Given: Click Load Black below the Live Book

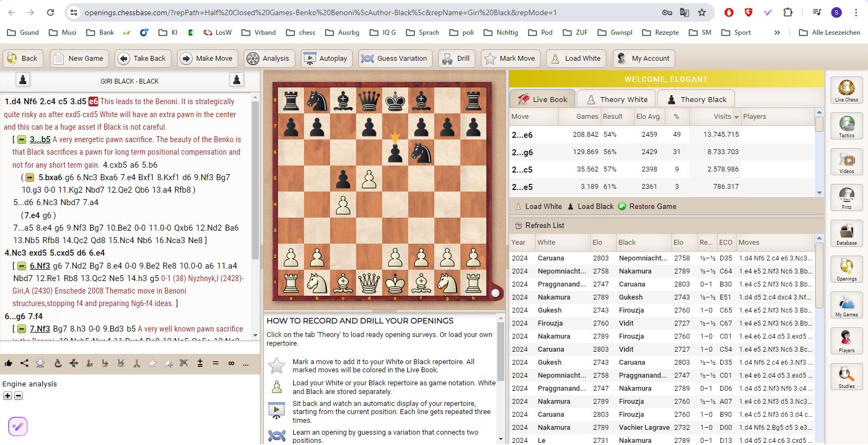Looking at the screenshot, I should [591, 207].
